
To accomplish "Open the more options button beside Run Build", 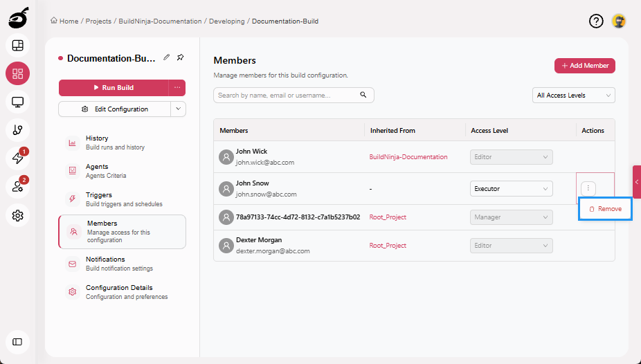I will pyautogui.click(x=177, y=87).
